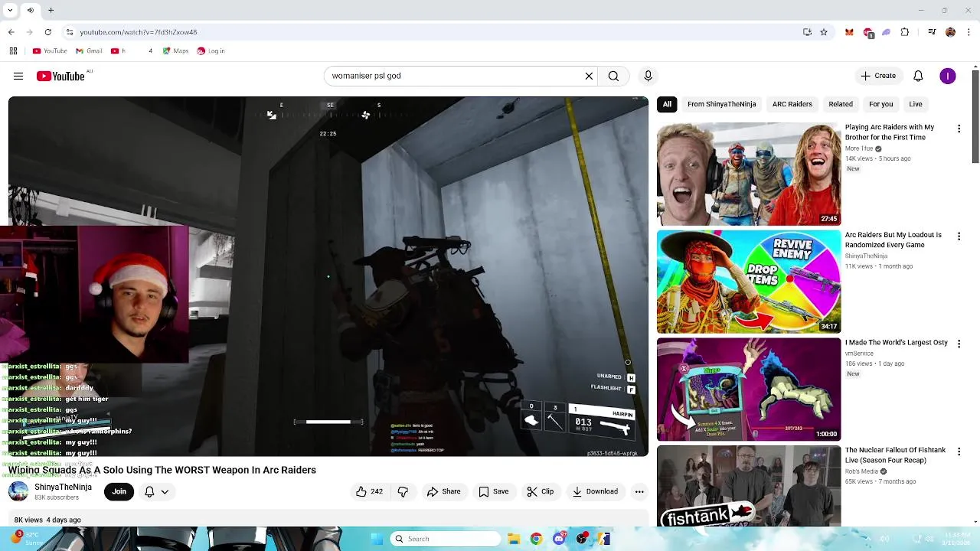Open options for World's Largest Osty video
Screen dimensions: 980x551
click(x=959, y=344)
